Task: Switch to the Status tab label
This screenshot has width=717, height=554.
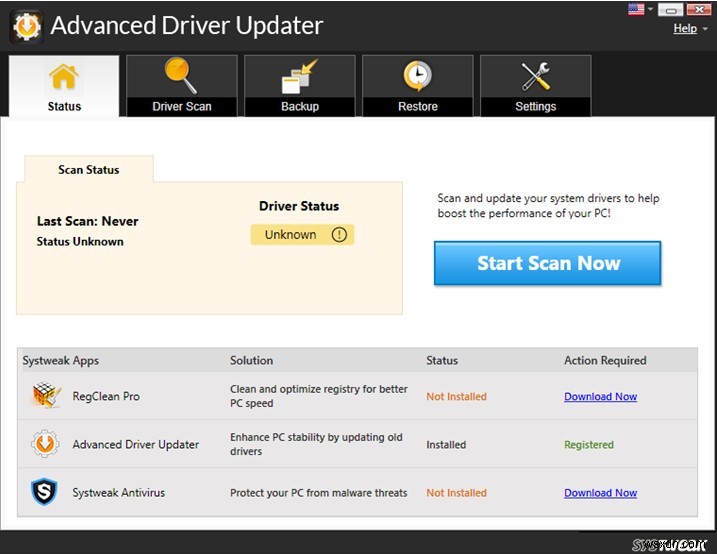Action: pyautogui.click(x=64, y=107)
